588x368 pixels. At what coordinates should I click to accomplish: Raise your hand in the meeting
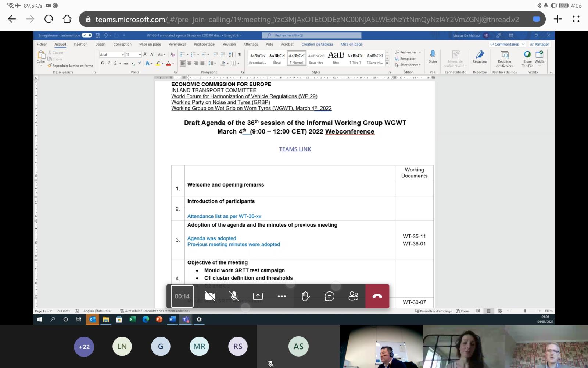(306, 296)
